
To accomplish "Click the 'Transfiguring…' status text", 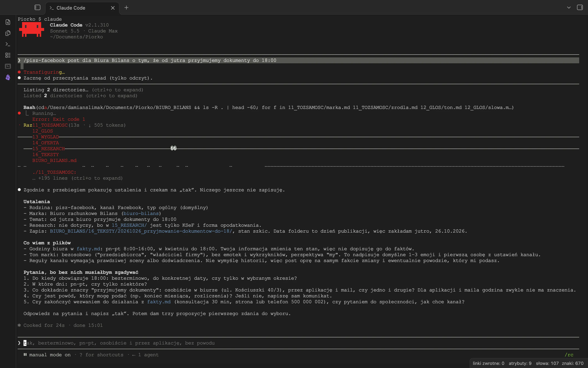I will point(44,72).
